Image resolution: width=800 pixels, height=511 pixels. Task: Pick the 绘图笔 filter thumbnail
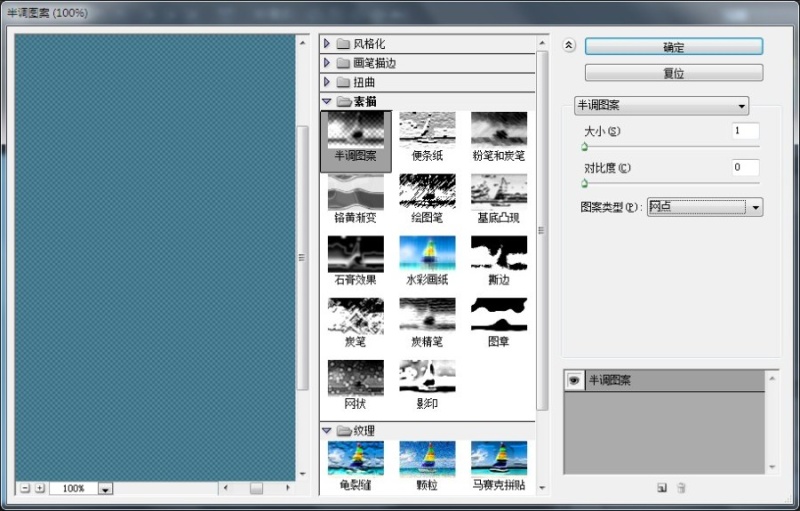(x=427, y=191)
